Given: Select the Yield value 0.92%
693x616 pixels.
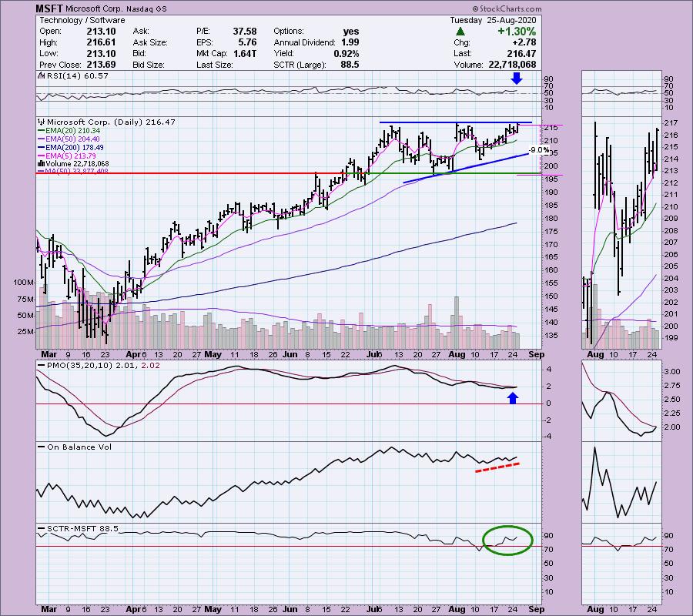Looking at the screenshot, I should point(346,53).
